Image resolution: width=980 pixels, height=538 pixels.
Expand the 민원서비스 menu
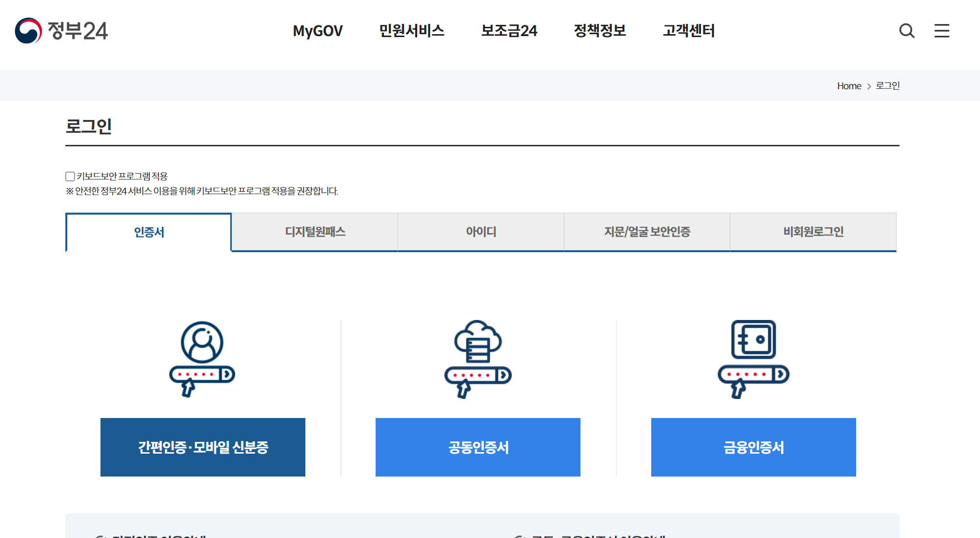click(412, 31)
